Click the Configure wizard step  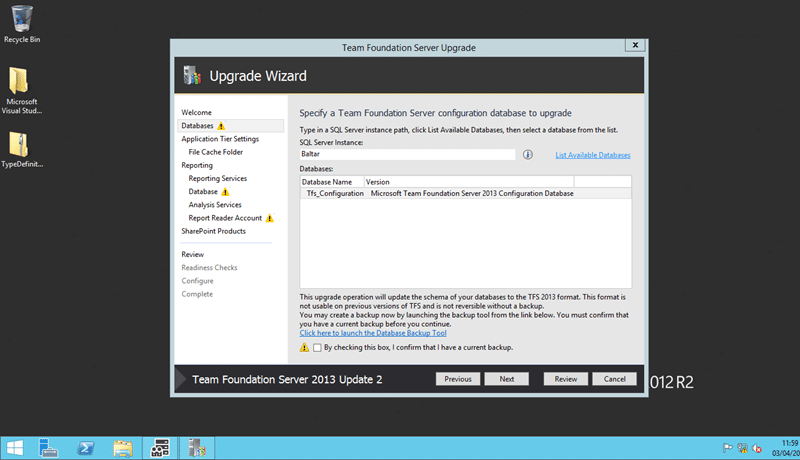(x=197, y=281)
